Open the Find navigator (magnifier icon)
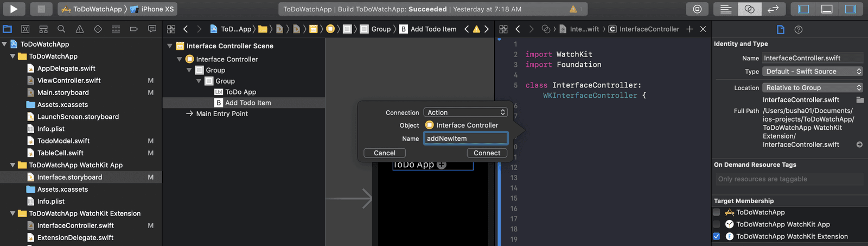The image size is (868, 246). coord(61,29)
